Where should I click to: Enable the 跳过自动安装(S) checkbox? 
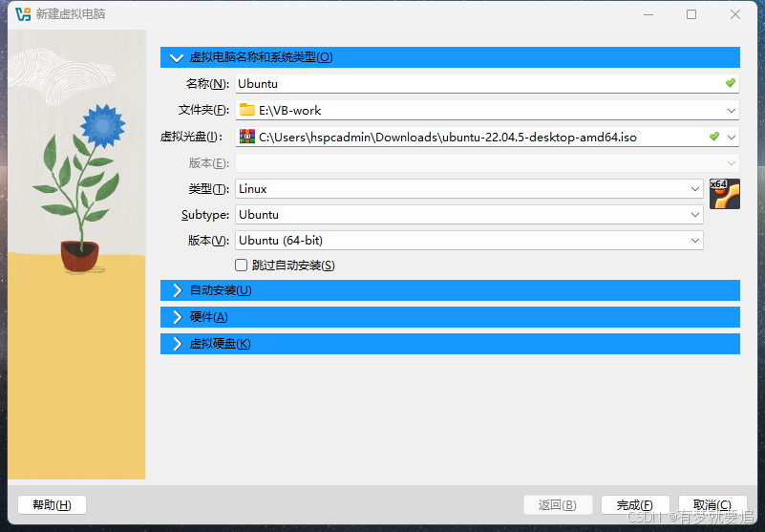[x=241, y=265]
